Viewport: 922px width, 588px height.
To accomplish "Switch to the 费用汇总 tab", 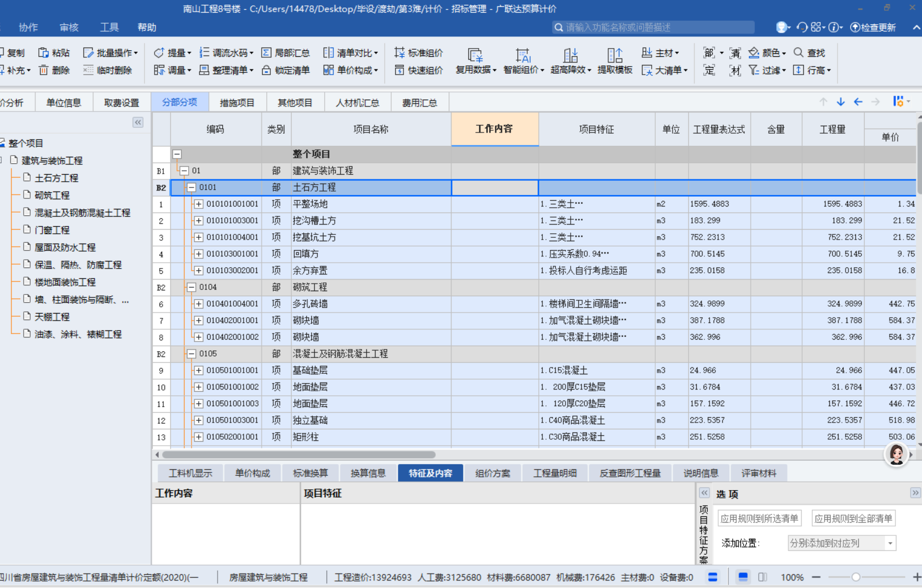I will (420, 102).
